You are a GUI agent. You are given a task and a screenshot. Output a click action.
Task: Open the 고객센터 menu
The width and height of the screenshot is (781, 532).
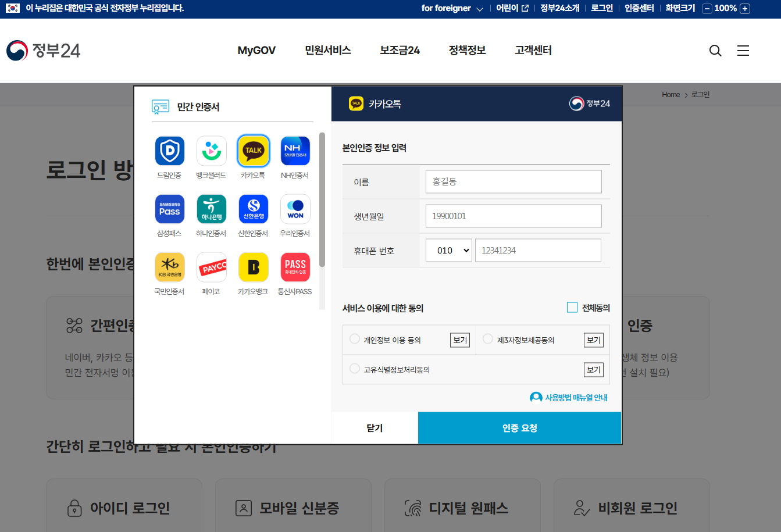coord(533,51)
